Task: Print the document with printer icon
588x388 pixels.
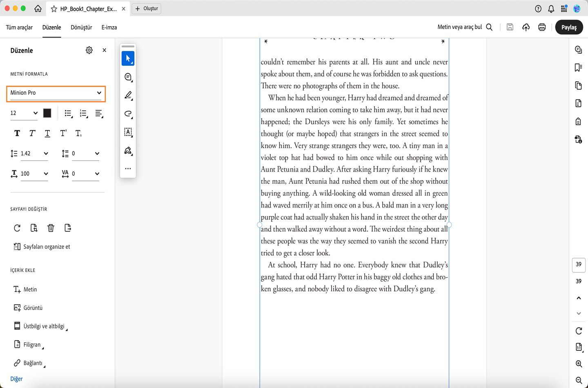Action: (541, 27)
